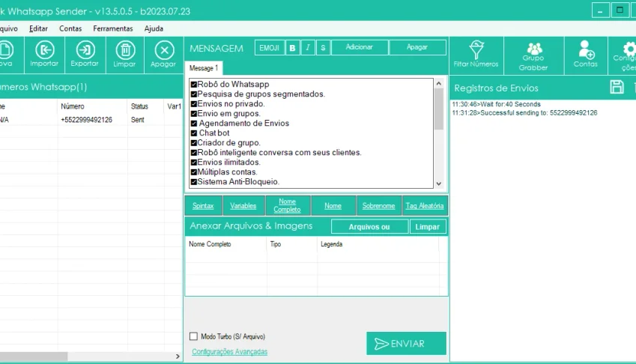Image resolution: width=636 pixels, height=364 pixels.
Task: Open the Contas menu
Action: click(x=70, y=28)
